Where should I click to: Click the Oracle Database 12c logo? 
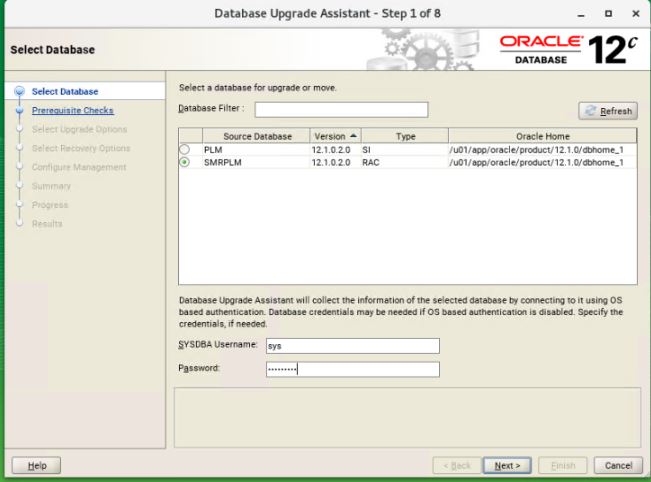tap(568, 49)
